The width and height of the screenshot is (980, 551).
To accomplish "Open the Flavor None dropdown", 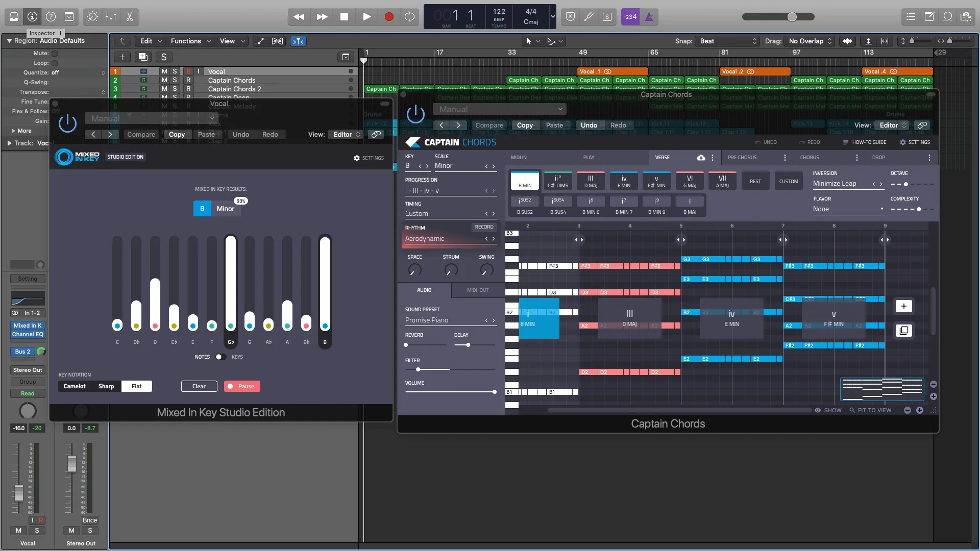I will click(x=848, y=209).
